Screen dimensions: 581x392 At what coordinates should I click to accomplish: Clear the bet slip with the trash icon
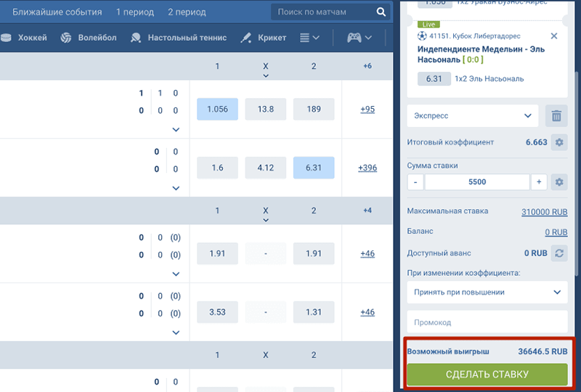[x=556, y=115]
